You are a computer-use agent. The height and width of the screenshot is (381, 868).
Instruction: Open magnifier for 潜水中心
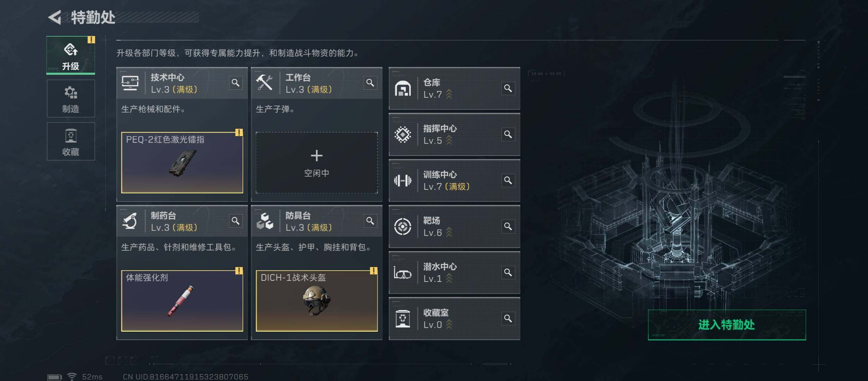pos(508,272)
